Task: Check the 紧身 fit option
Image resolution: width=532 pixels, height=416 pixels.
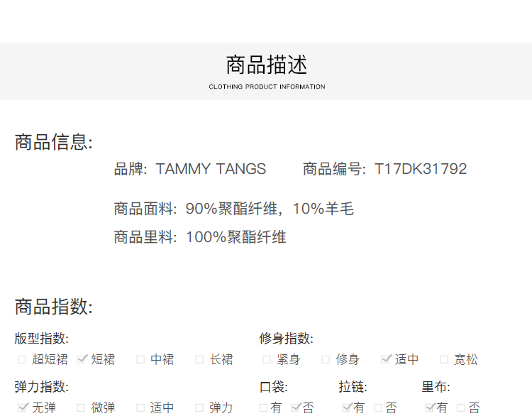Action: [267, 360]
